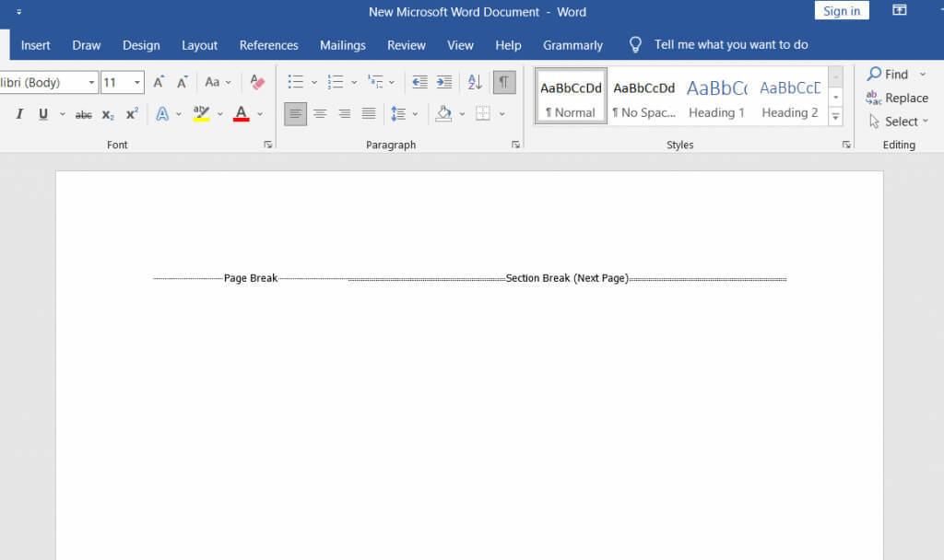Expand the Line Spacing options dropdown
The image size is (944, 560).
[414, 113]
